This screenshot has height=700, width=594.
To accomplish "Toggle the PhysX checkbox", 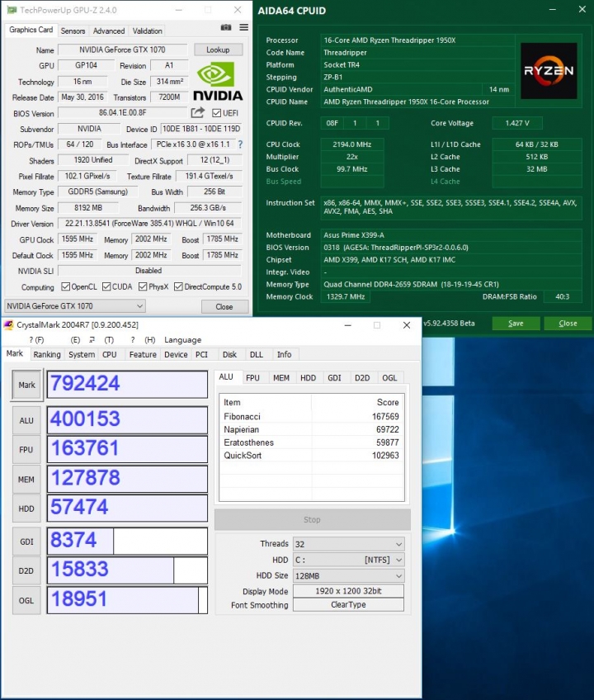I will (143, 286).
